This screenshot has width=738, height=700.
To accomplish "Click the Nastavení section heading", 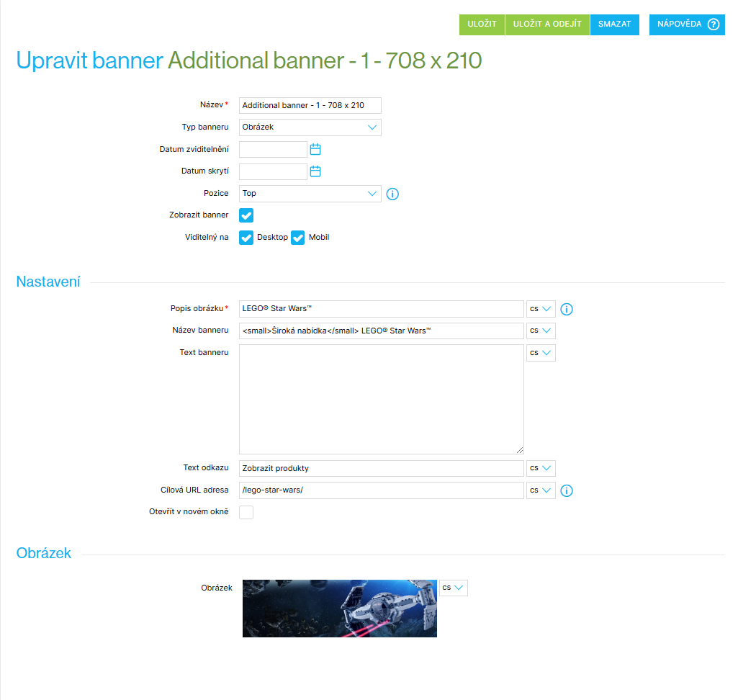I will pyautogui.click(x=48, y=282).
